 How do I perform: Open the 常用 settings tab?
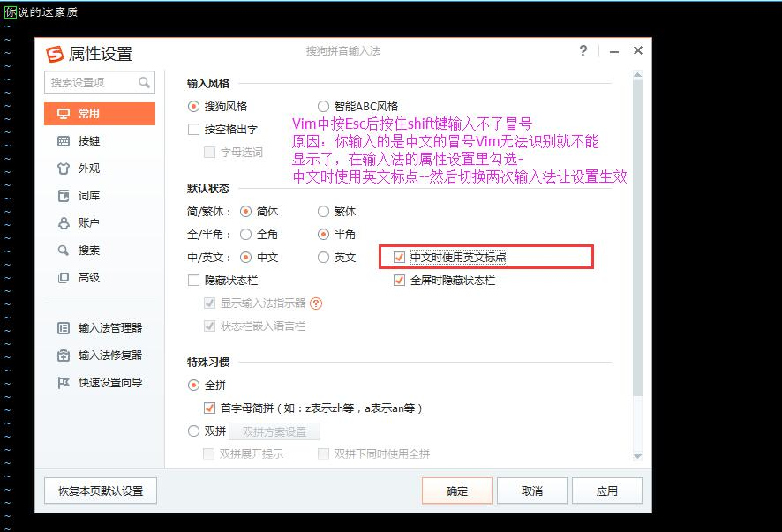point(100,114)
